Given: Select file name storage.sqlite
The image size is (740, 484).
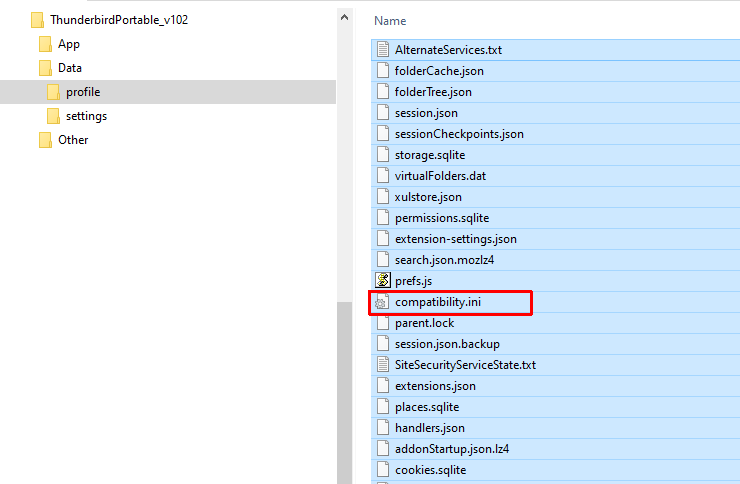Looking at the screenshot, I should click(430, 155).
